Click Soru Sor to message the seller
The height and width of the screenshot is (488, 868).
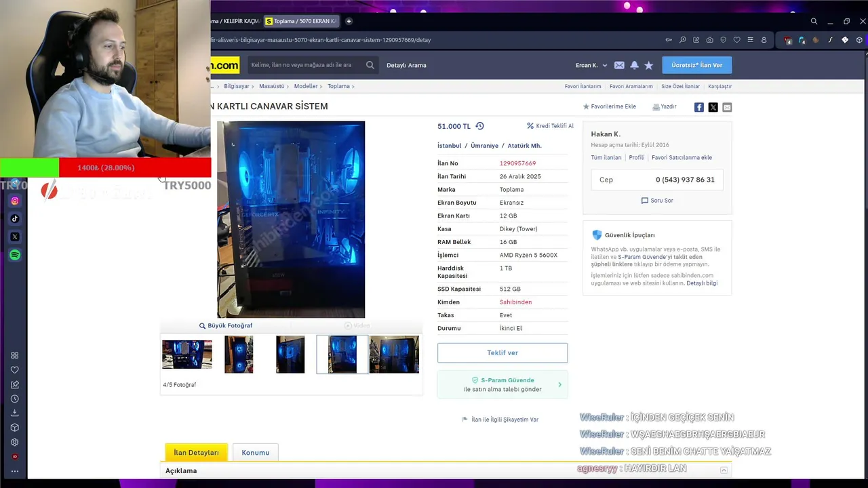coord(657,201)
